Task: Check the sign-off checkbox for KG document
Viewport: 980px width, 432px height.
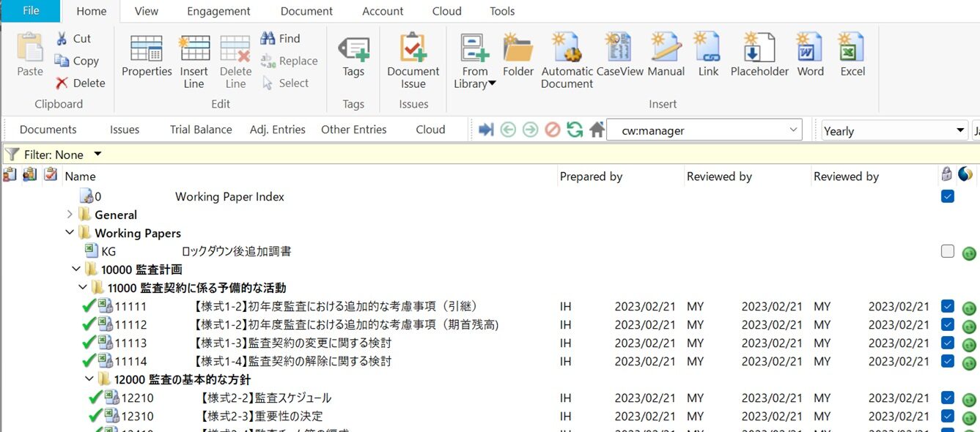Action: click(x=947, y=250)
